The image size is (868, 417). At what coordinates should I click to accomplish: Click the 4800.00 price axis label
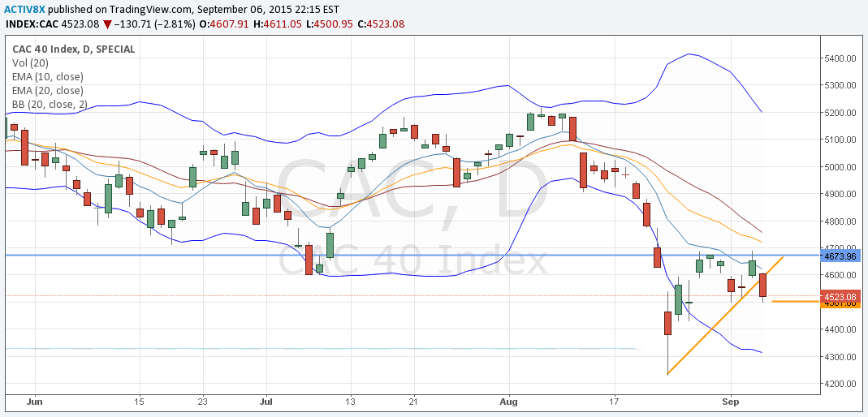(840, 221)
